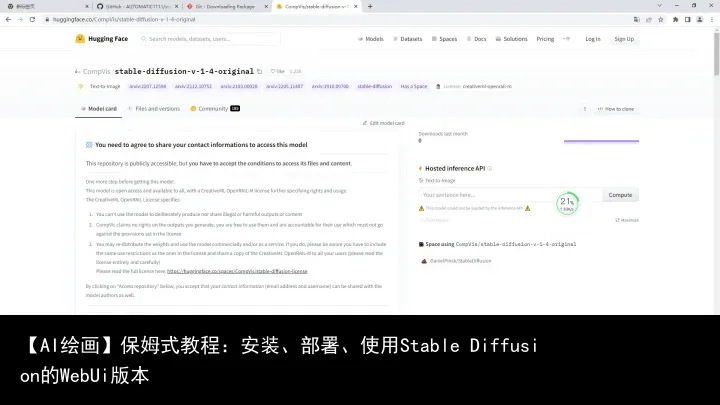Open the browser three-dot menu

tap(712, 19)
